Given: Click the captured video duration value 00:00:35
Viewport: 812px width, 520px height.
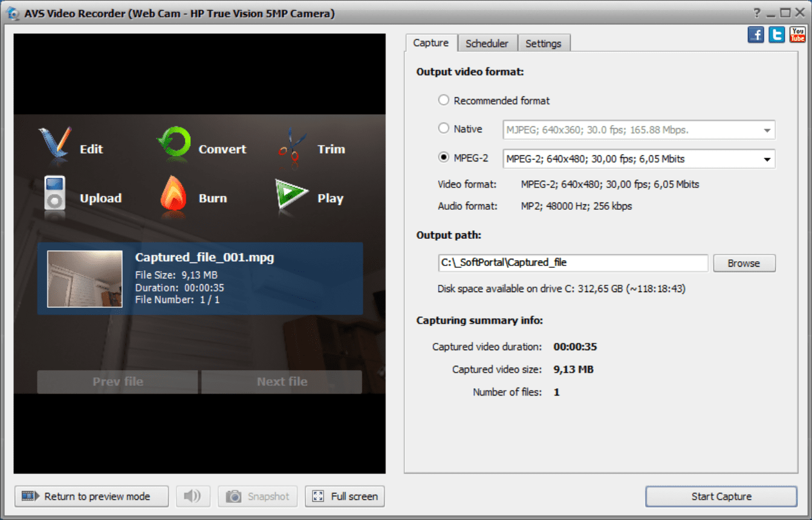Looking at the screenshot, I should (575, 347).
